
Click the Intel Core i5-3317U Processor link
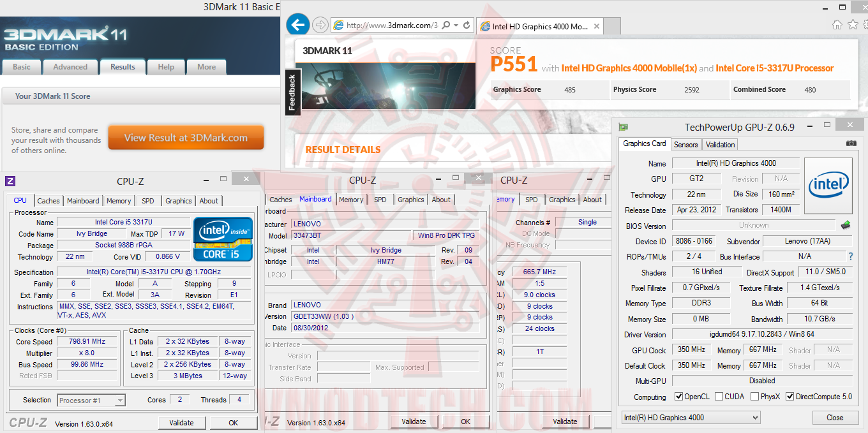[775, 68]
